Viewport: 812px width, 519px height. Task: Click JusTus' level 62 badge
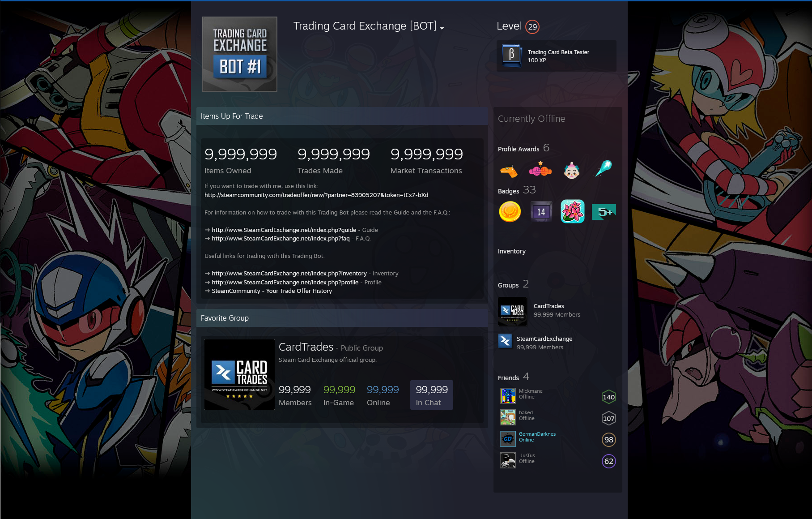(x=609, y=461)
